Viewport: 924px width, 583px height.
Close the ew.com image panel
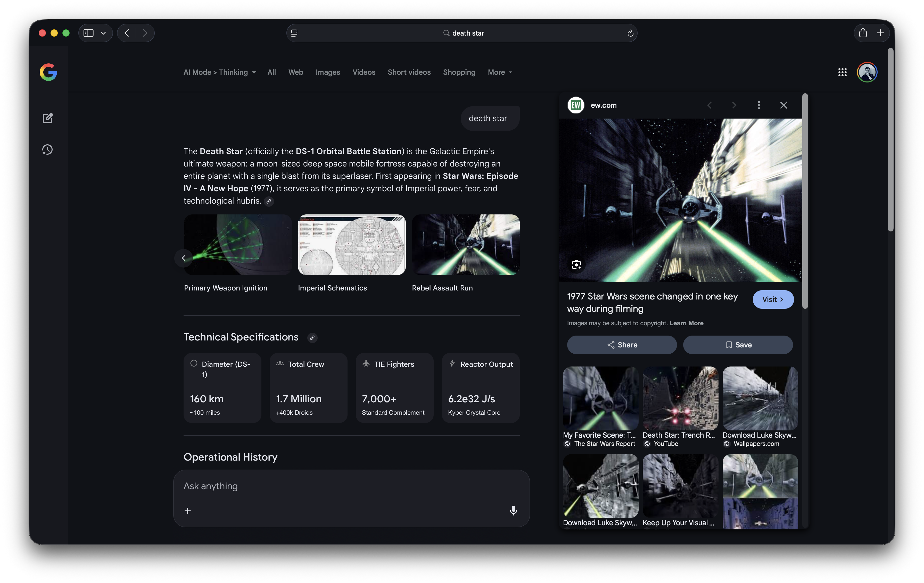coord(783,105)
